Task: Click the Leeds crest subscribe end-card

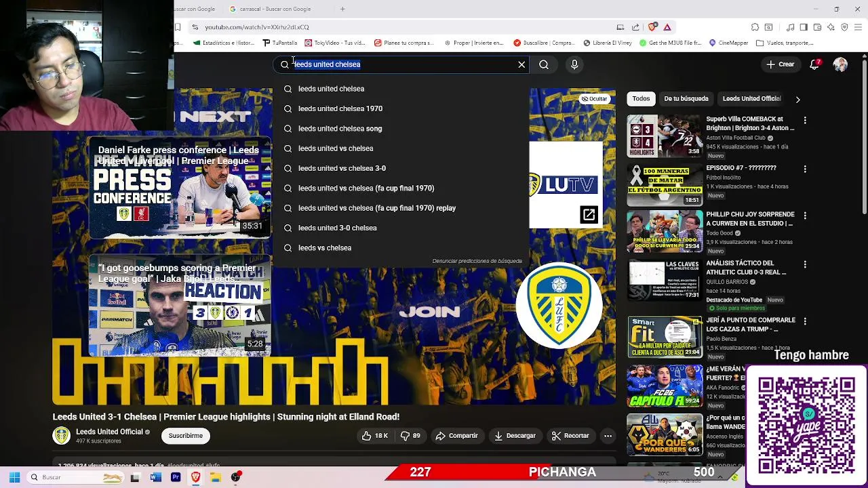Action: point(559,306)
